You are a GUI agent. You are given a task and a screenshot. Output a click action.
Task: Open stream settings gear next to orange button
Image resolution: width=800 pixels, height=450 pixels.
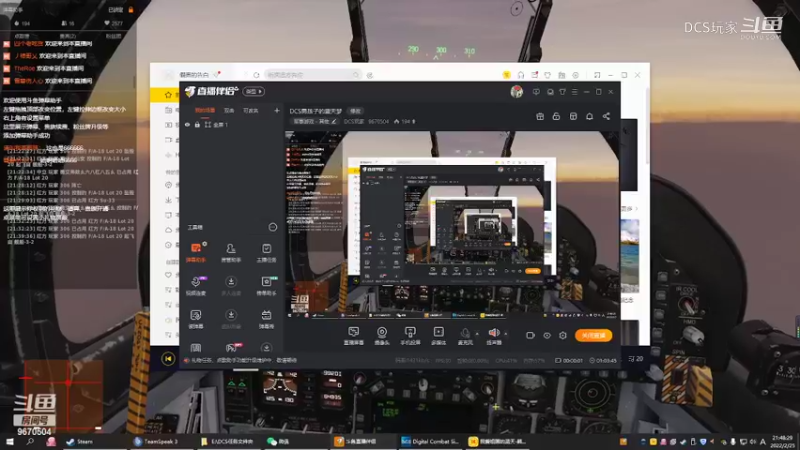(563, 335)
